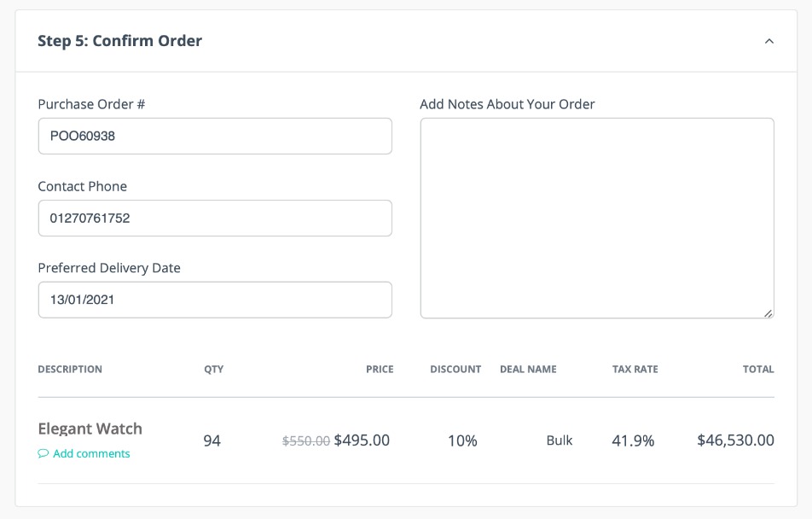The height and width of the screenshot is (519, 812).
Task: Focus the Contact Phone field
Action: click(x=215, y=218)
